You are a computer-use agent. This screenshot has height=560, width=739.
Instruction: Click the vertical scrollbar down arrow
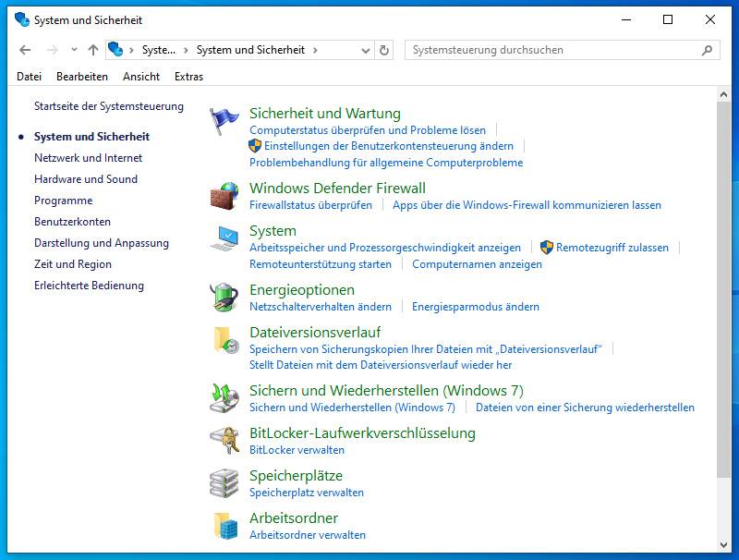723,544
